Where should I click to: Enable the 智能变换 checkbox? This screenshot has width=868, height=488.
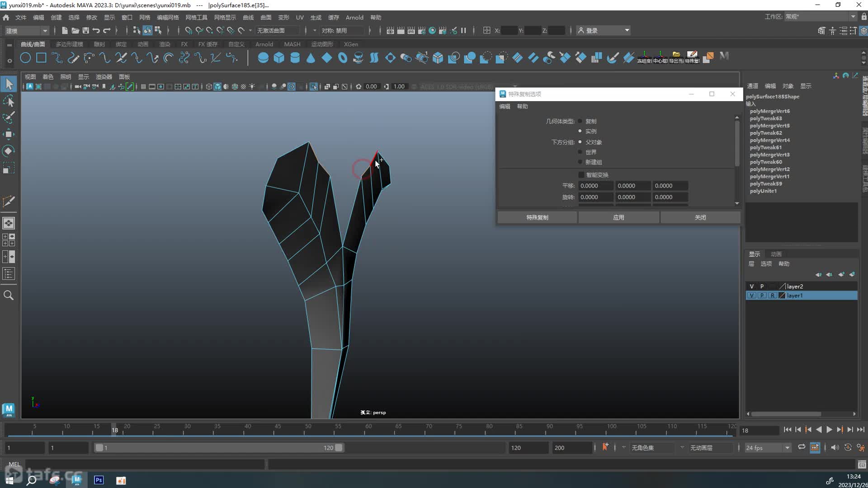pos(581,175)
